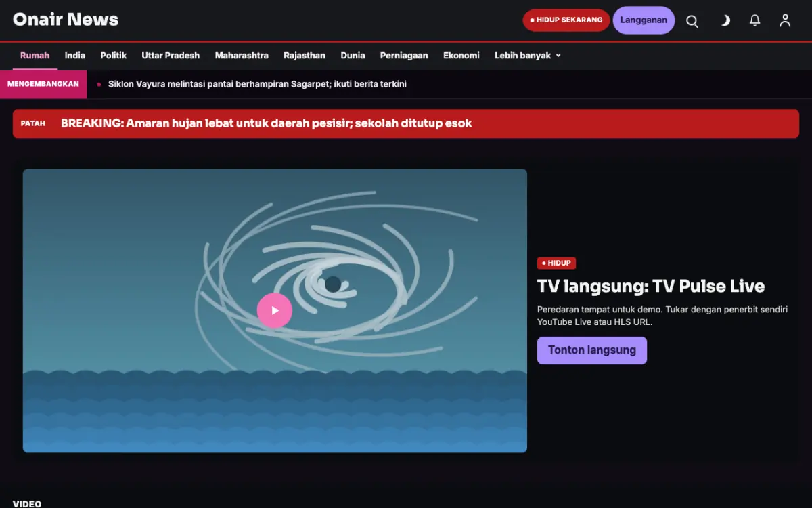Screen dimensions: 812x508
Task: Click the Langganan subscribe button
Action: pyautogui.click(x=644, y=20)
